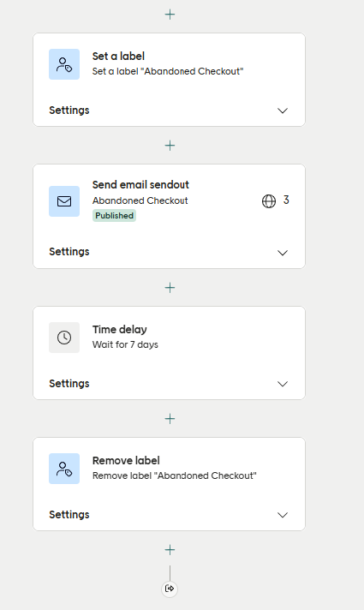Click the globe languages icon on the email card
364x610 pixels.
[x=269, y=201]
